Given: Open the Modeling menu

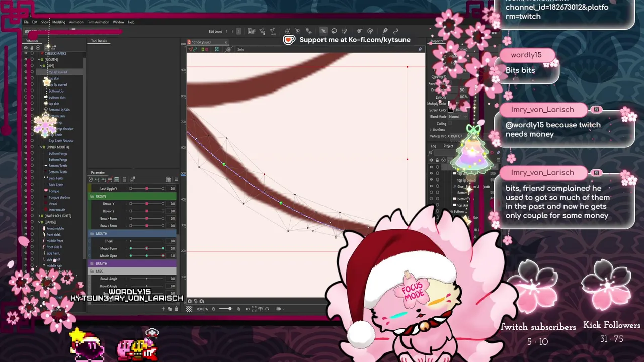Looking at the screenshot, I should (59, 22).
